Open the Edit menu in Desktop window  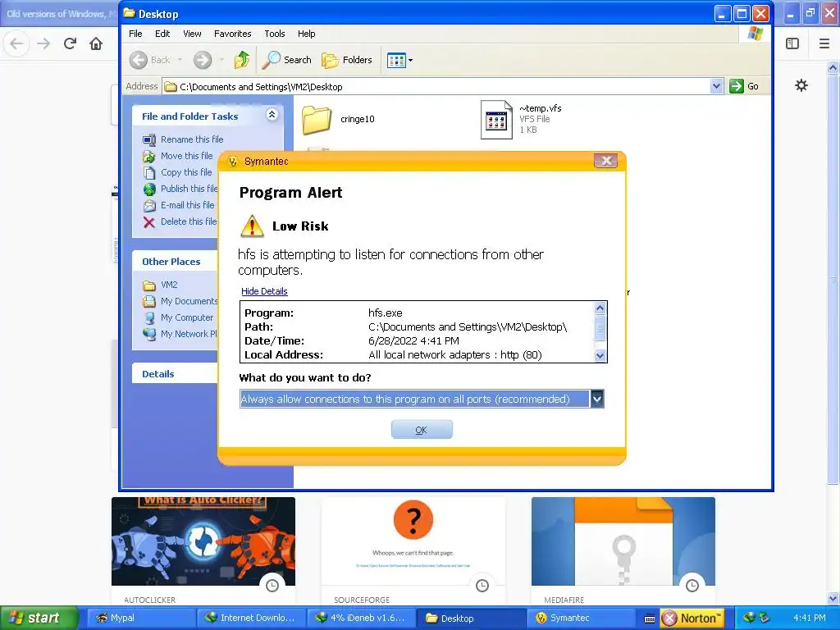tap(162, 33)
